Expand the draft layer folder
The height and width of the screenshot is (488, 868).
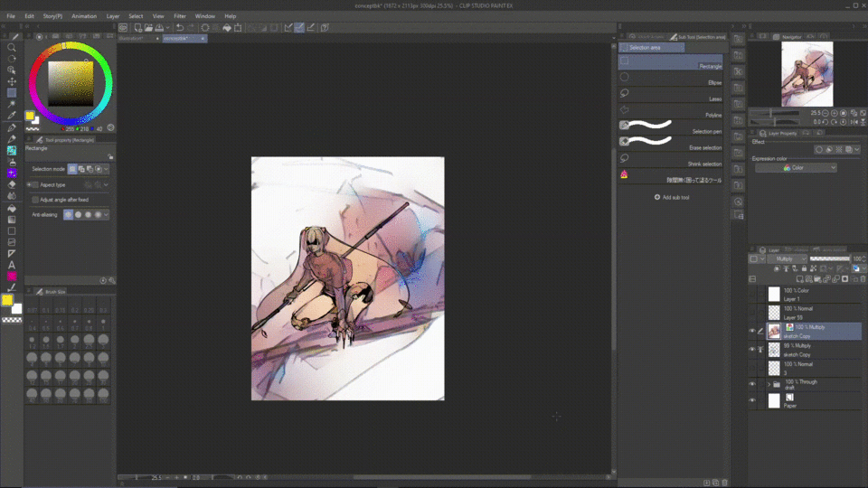[769, 384]
